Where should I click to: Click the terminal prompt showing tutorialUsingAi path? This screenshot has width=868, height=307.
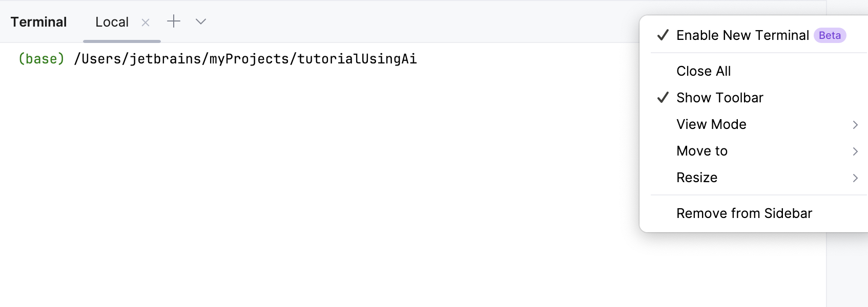[217, 58]
